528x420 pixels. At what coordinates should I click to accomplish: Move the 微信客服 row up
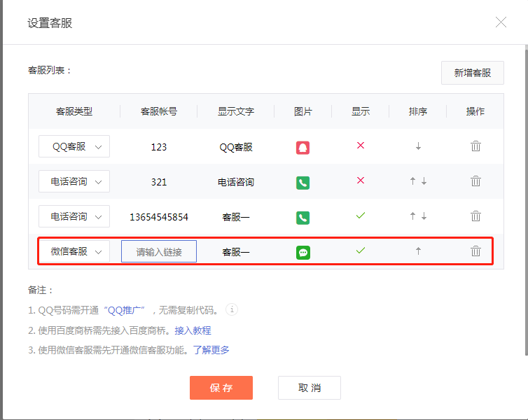[418, 251]
